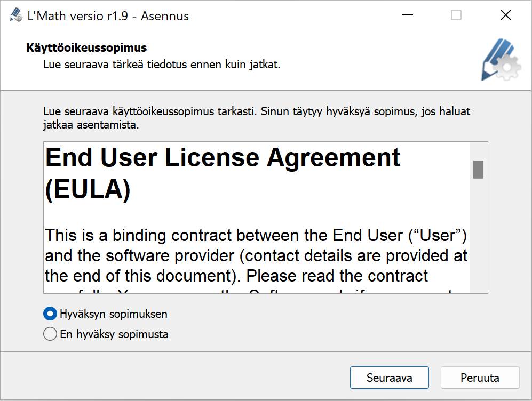The image size is (532, 401).
Task: Click the large pencil-and-gear logo in header
Action: 501,60
